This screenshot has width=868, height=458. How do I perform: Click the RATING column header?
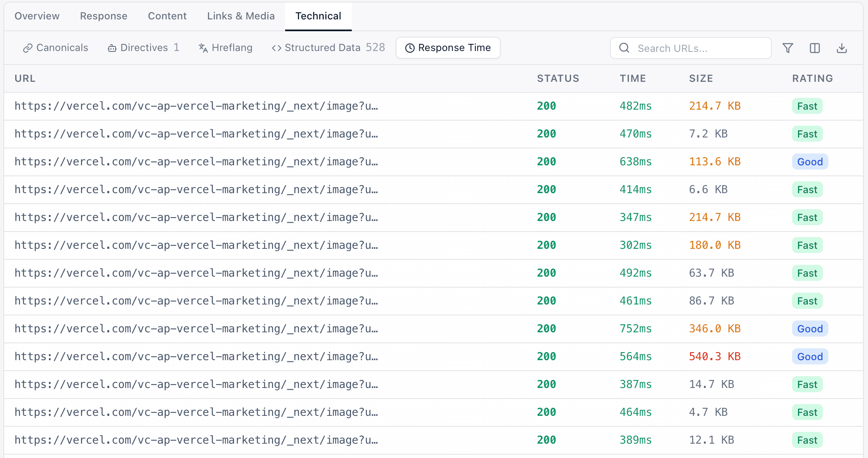[x=812, y=78]
